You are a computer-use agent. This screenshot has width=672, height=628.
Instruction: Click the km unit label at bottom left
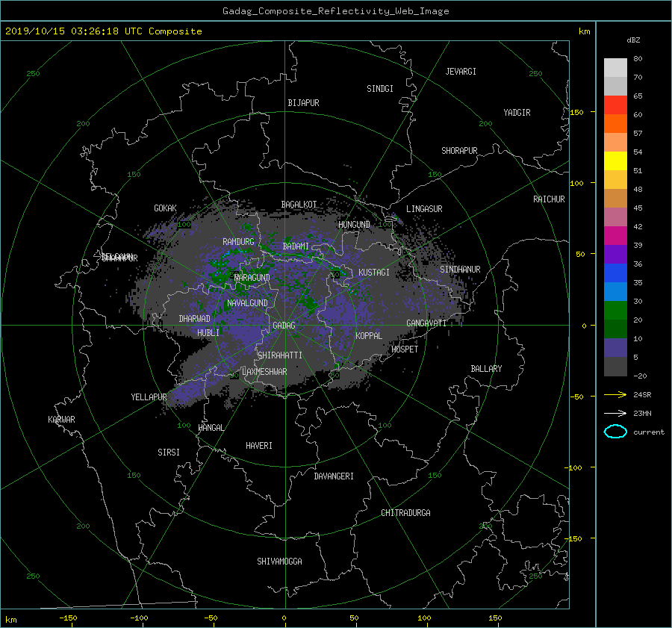[x=10, y=620]
